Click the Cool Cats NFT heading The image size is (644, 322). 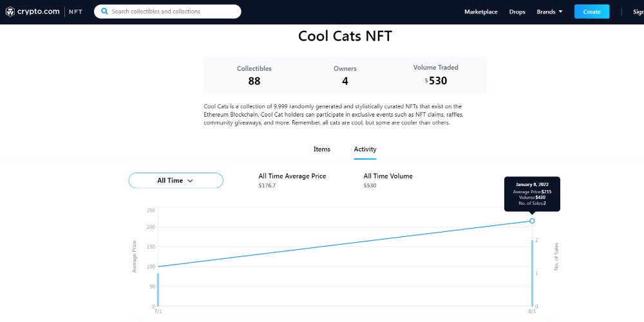[x=345, y=36]
